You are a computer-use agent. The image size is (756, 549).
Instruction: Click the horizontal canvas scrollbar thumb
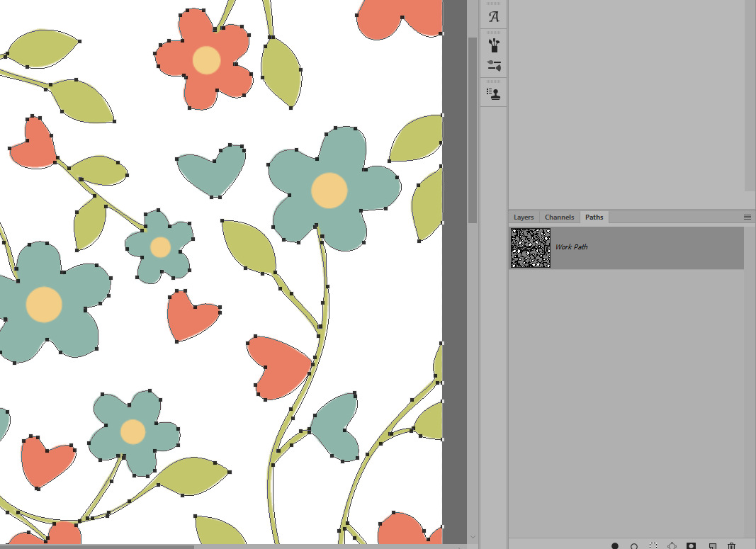(96, 547)
